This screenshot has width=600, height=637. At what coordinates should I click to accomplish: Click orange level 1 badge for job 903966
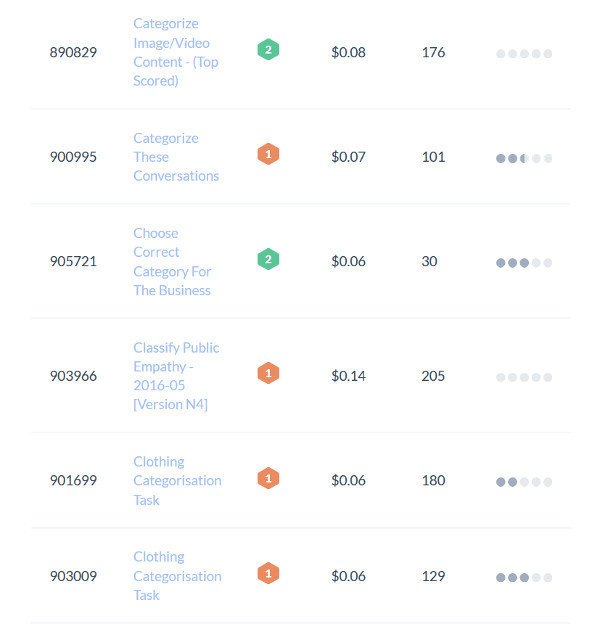point(268,373)
